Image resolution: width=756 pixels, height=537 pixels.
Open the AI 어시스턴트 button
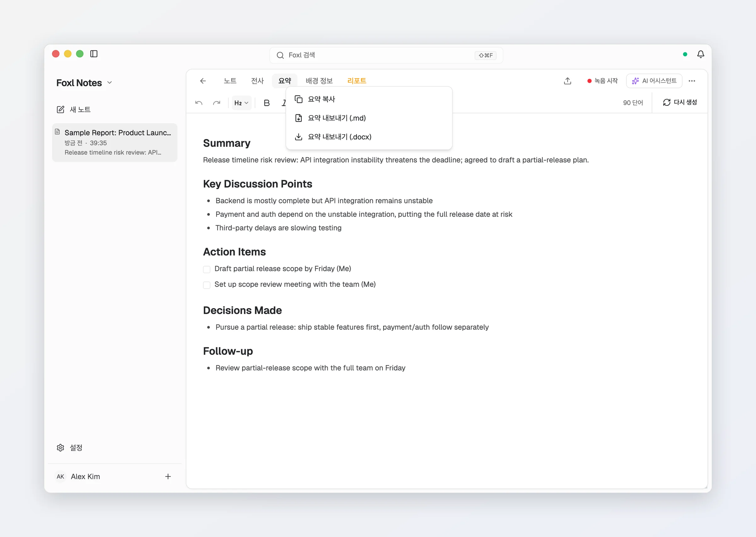654,81
